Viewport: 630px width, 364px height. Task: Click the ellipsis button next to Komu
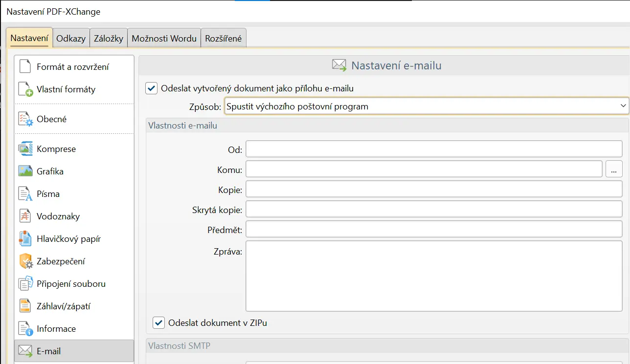pos(614,169)
